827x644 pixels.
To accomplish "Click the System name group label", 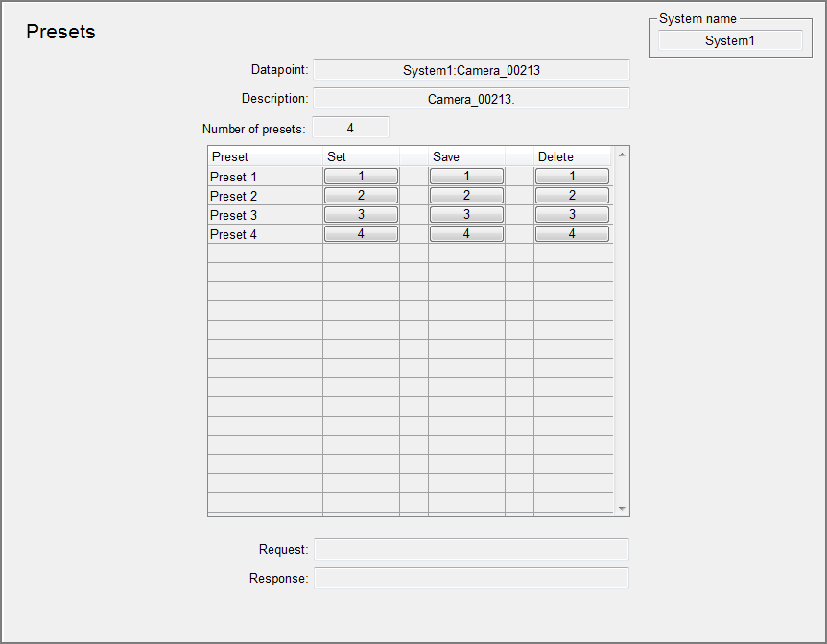I will click(x=697, y=19).
